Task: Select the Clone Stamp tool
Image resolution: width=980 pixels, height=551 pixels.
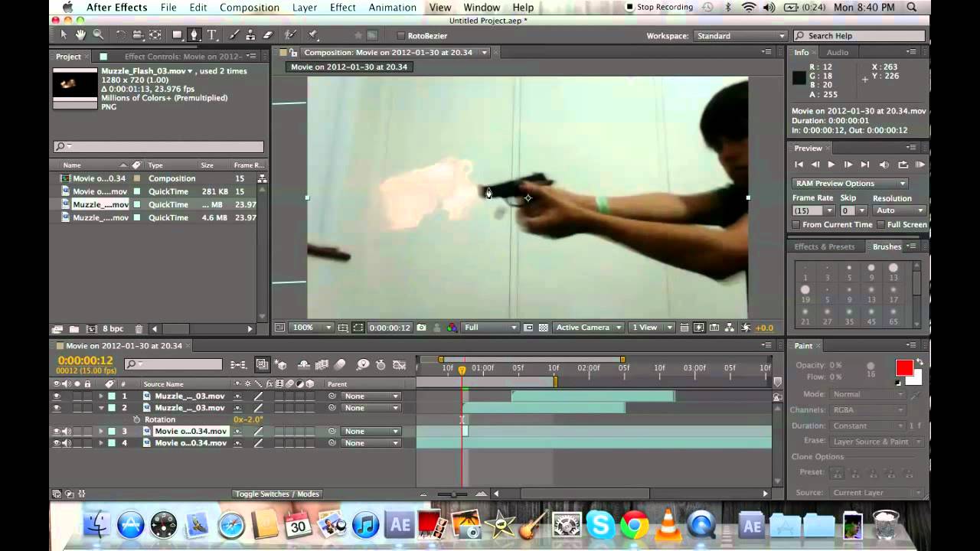Action: click(x=250, y=35)
